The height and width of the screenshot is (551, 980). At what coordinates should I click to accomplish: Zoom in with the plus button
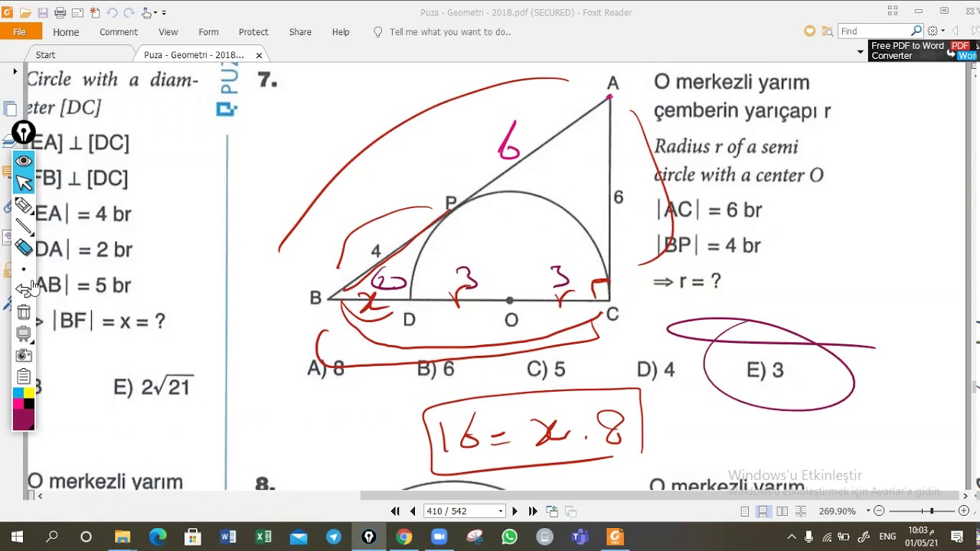click(x=964, y=511)
